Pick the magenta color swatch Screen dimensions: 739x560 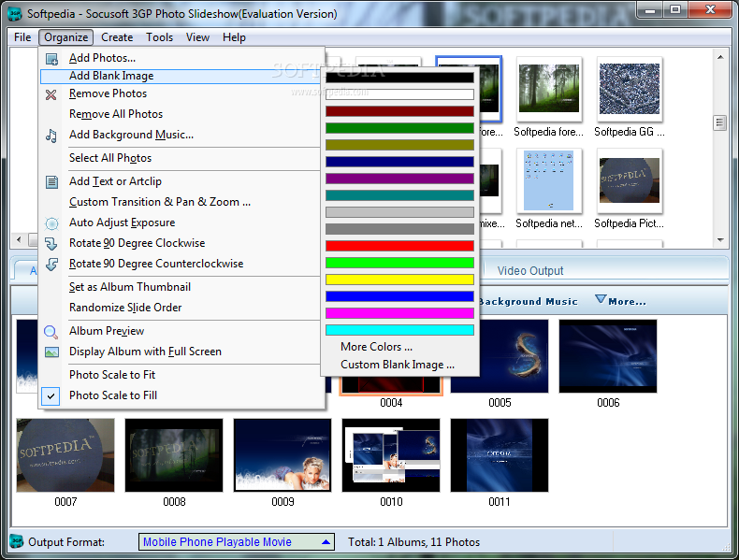click(399, 313)
